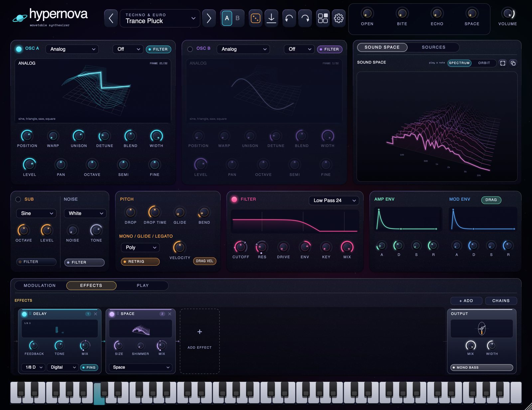The height and width of the screenshot is (410, 532).
Task: Click the filter Cutoff knob
Action: click(x=240, y=247)
